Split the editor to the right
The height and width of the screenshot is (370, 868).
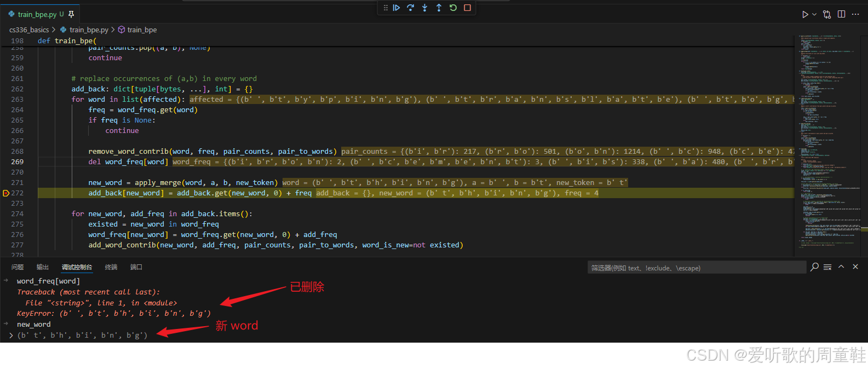pos(841,14)
